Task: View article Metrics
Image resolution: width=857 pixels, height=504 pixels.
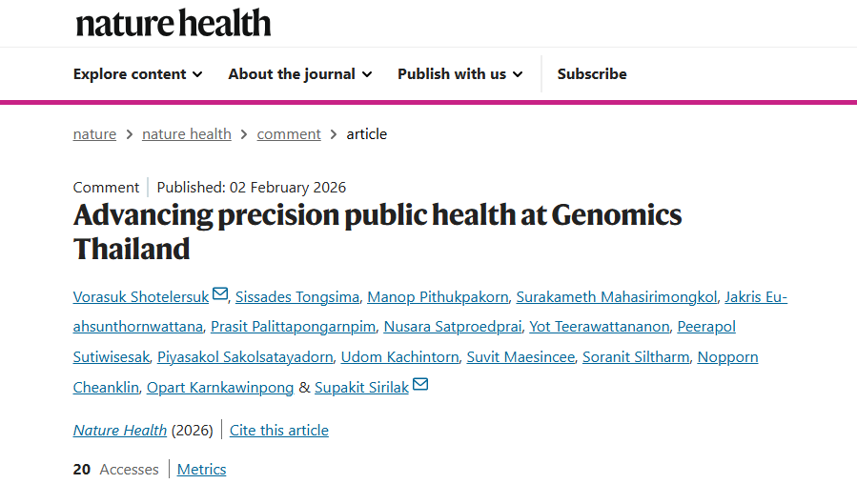Action: (x=202, y=470)
